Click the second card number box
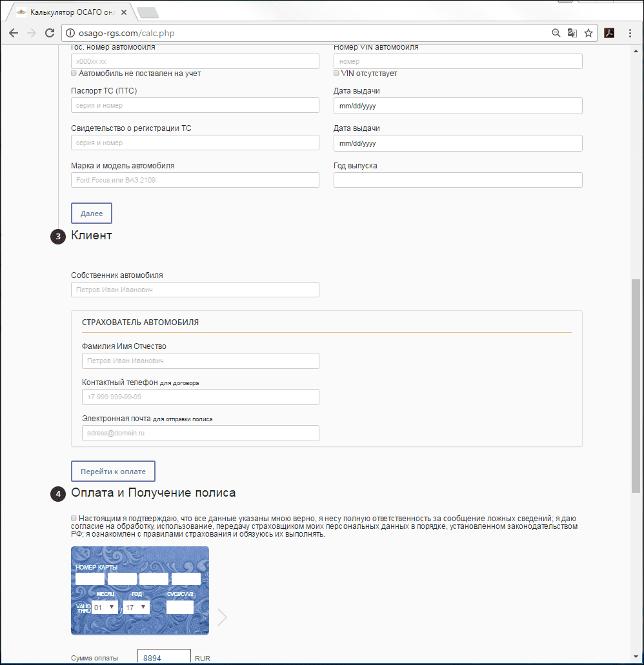644x665 pixels. [x=122, y=579]
